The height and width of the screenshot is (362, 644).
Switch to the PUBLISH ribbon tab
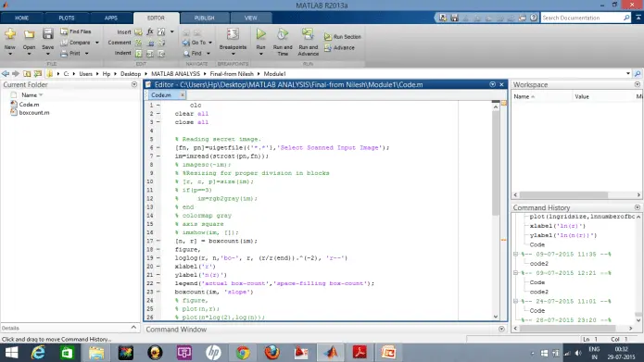pos(204,19)
